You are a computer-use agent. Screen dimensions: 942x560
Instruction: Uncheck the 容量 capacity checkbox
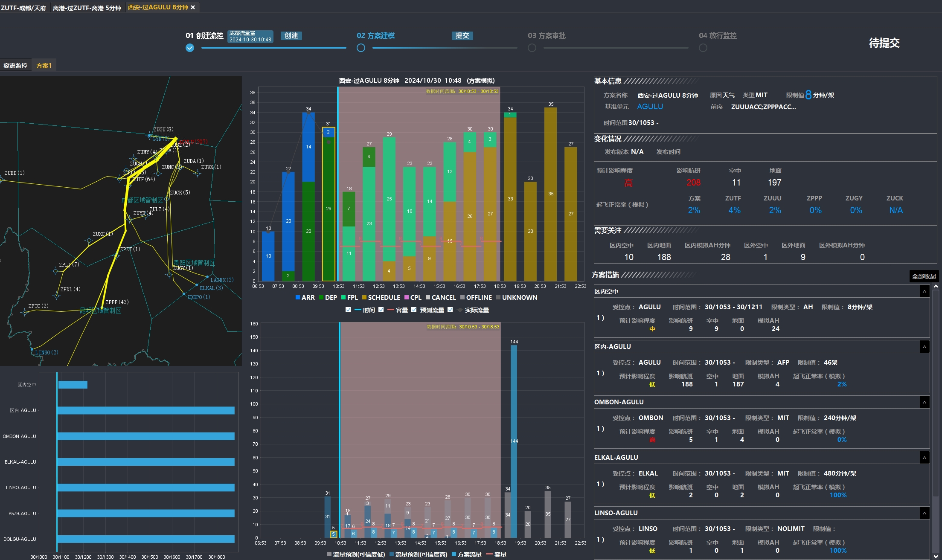pyautogui.click(x=381, y=310)
